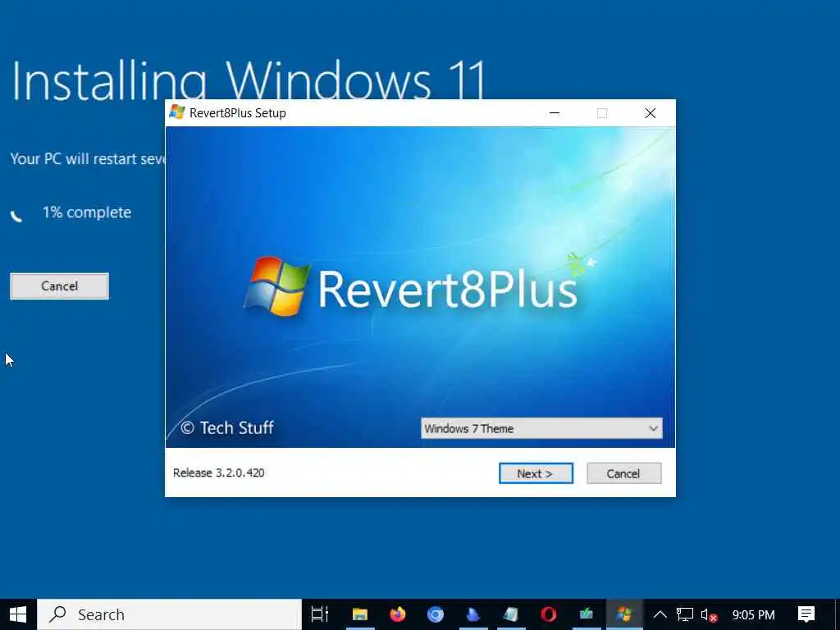Open the Chromium browser taskbar icon

[435, 614]
